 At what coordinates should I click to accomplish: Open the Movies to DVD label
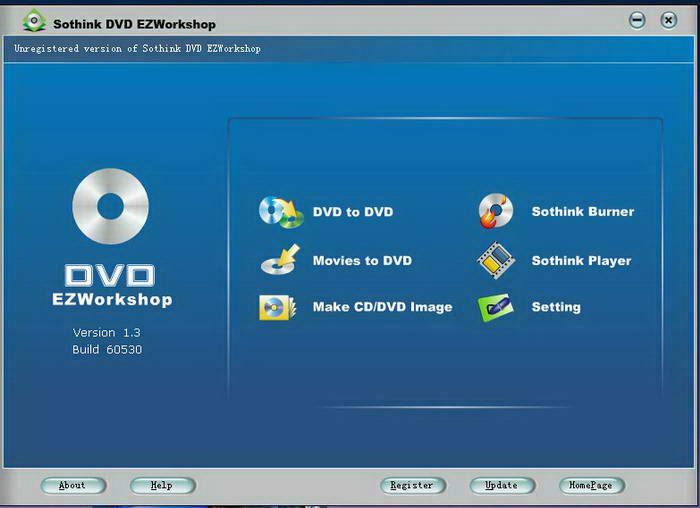362,261
